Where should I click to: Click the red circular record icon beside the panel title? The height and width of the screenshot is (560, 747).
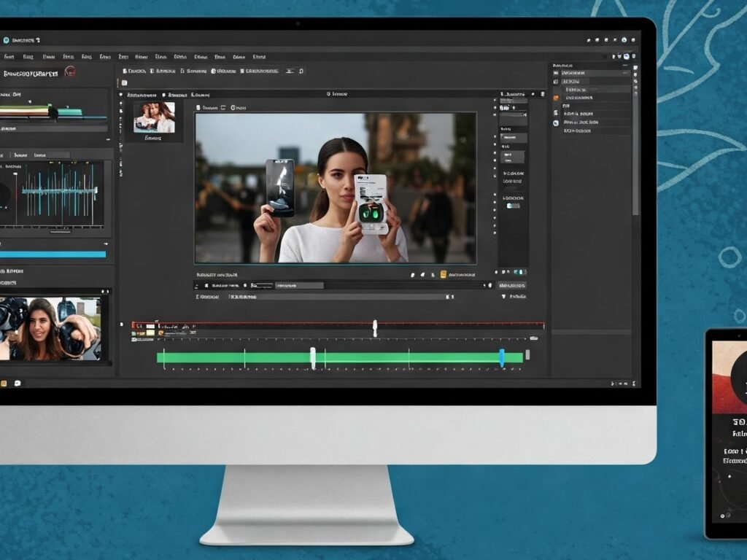point(70,71)
